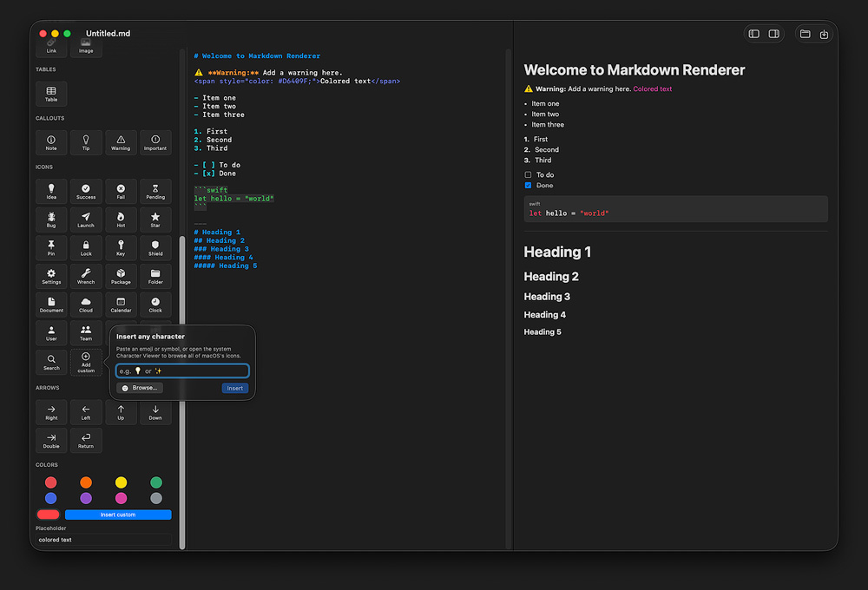Insert the Team icon
Viewport: 868px width, 590px height.
86,333
